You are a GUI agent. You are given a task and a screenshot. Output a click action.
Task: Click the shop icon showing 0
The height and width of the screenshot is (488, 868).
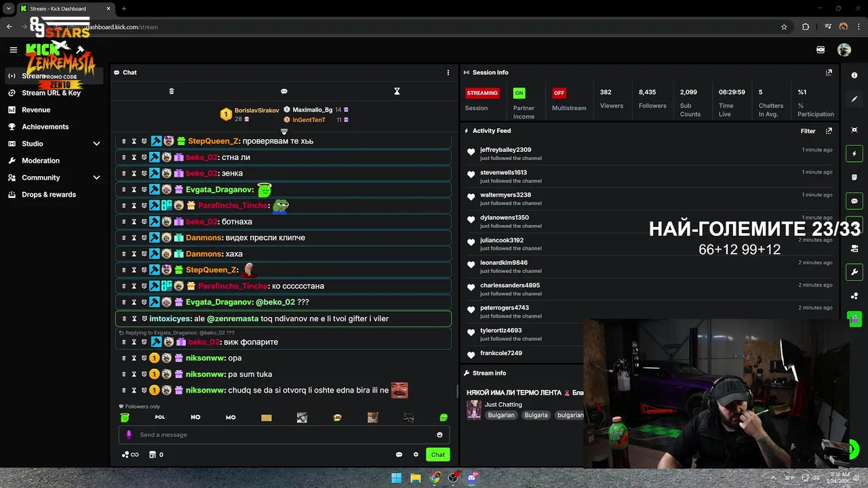[x=156, y=455]
